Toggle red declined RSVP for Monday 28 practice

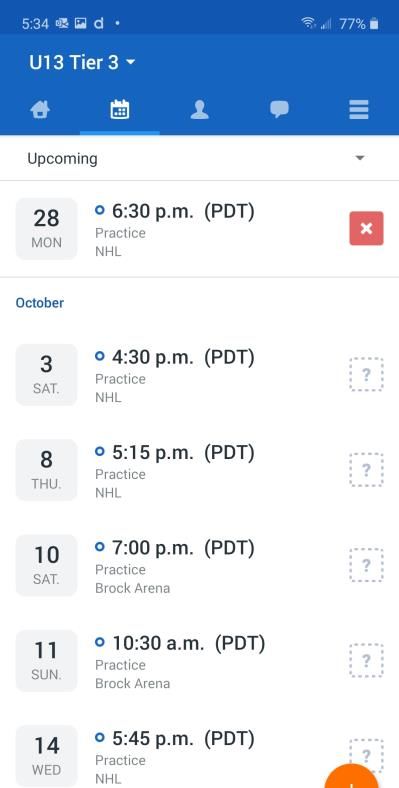(x=366, y=229)
